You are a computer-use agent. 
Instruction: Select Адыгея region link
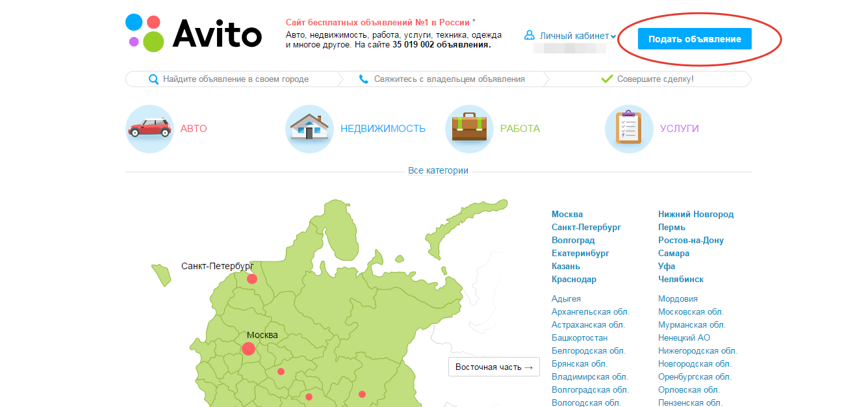click(x=566, y=298)
